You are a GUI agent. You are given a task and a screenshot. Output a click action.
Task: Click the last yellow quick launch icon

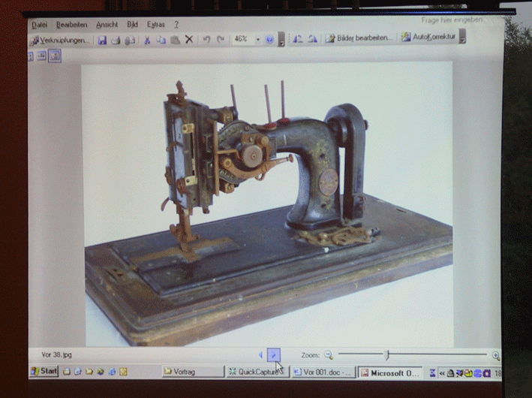click(x=123, y=372)
